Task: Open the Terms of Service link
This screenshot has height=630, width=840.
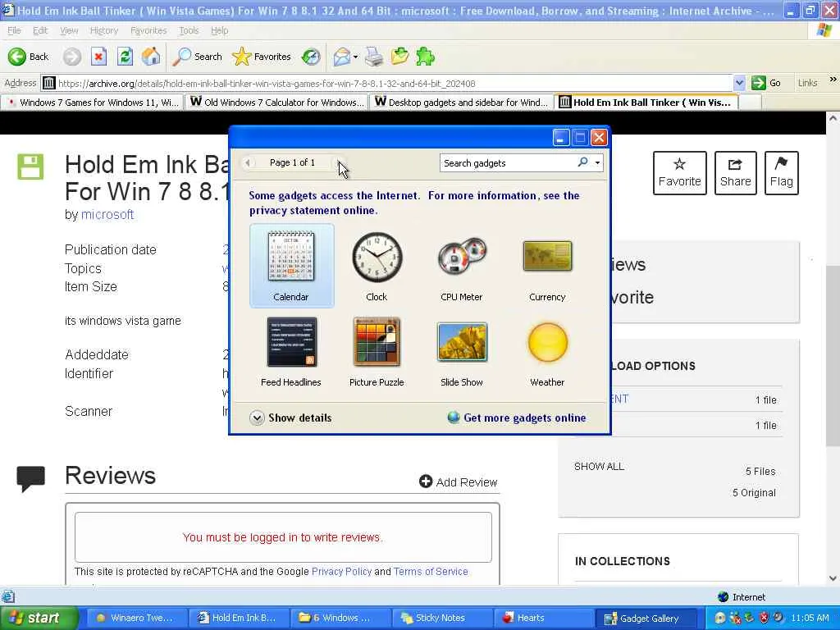Action: [431, 572]
